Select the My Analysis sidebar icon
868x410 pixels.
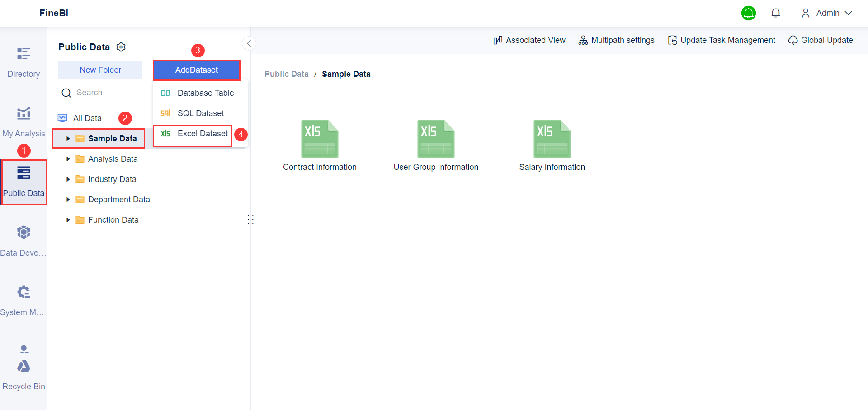click(x=24, y=120)
